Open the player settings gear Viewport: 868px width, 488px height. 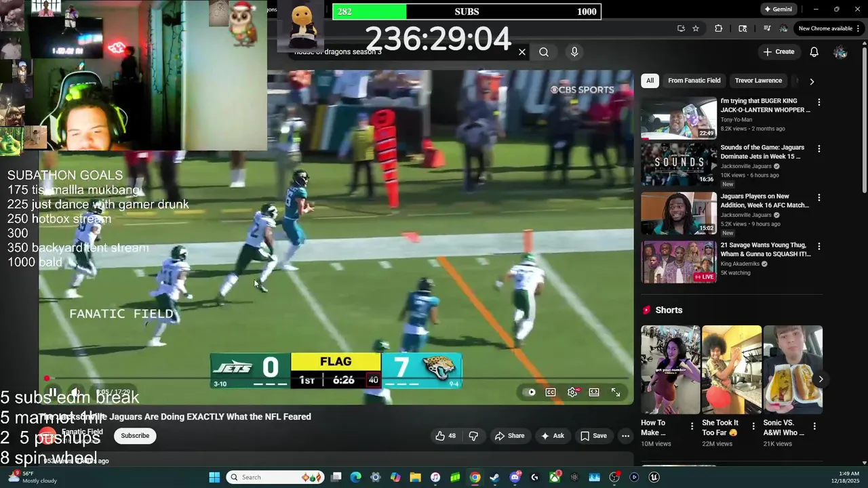[x=573, y=392]
